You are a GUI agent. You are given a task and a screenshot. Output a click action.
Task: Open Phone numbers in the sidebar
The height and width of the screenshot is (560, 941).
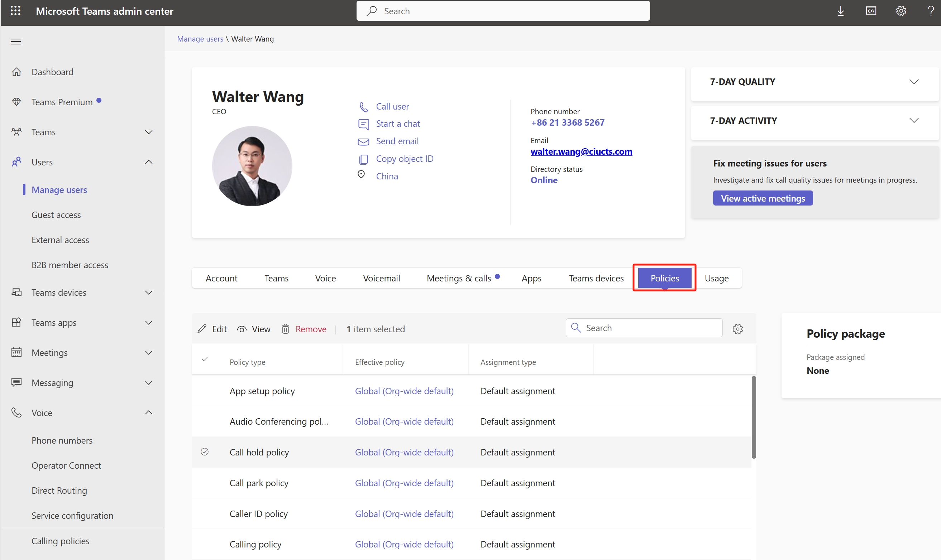[62, 440]
